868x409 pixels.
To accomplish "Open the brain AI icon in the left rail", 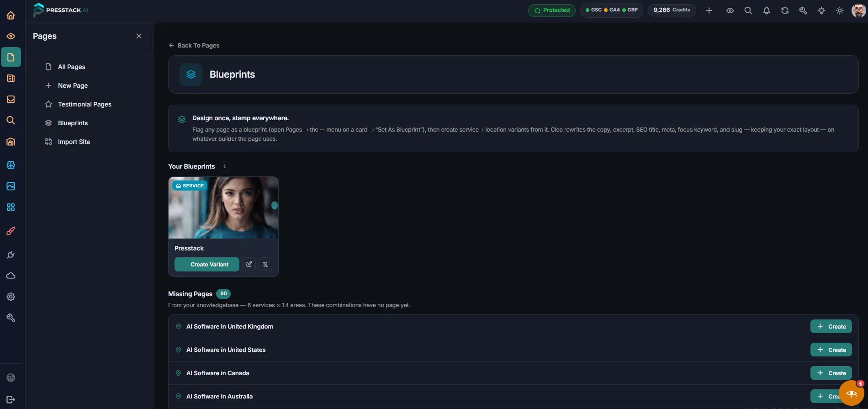I will (x=11, y=165).
